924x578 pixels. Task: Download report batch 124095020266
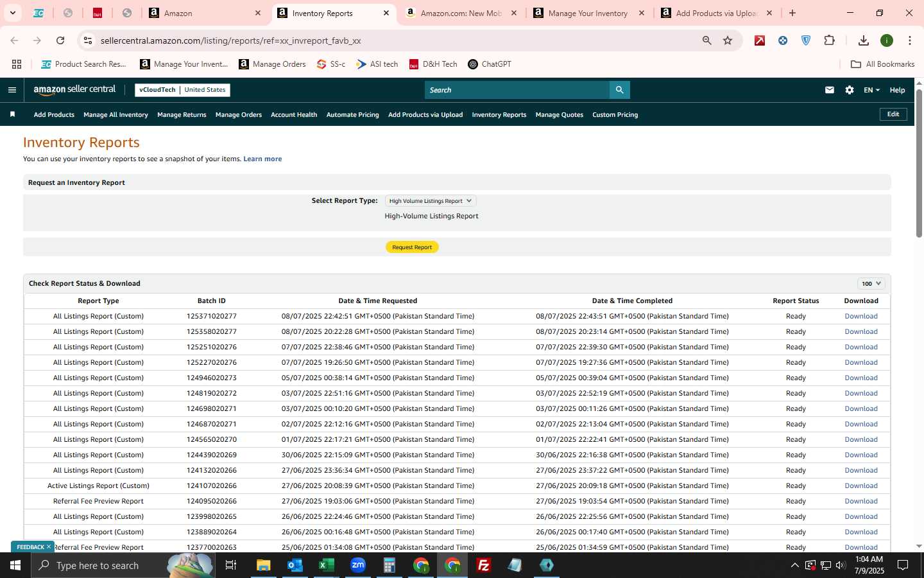861,502
